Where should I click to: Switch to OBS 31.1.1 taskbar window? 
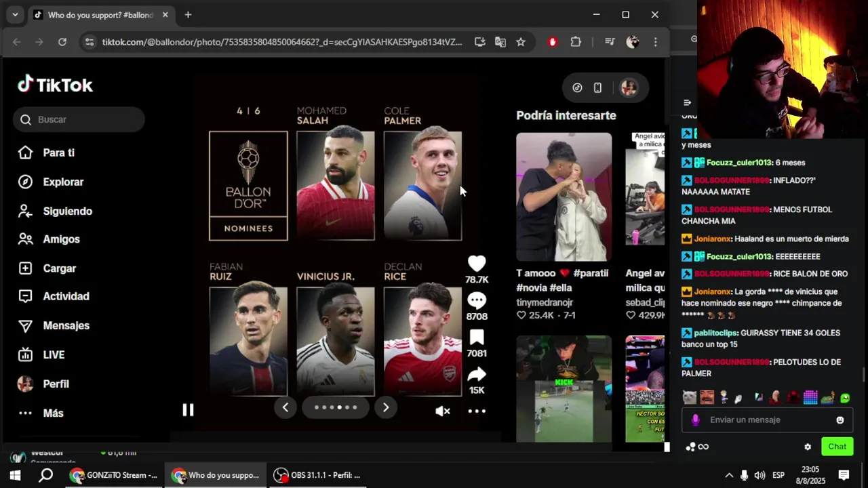[x=317, y=476]
